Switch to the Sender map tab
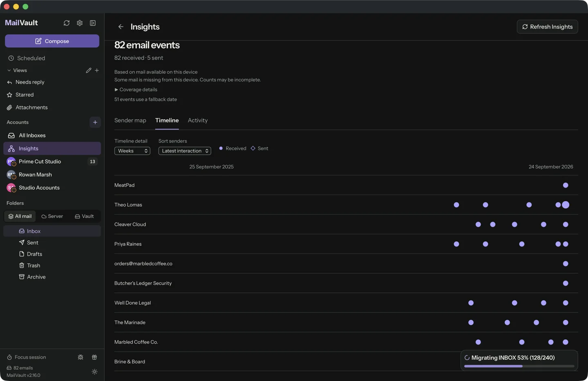588x381 pixels. [x=130, y=120]
